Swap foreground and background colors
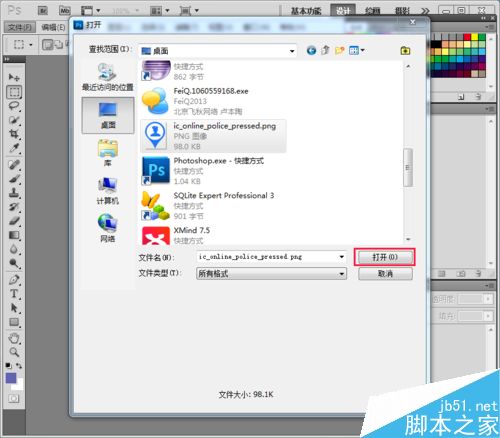Viewport: 500px width, 438px height. (19, 366)
